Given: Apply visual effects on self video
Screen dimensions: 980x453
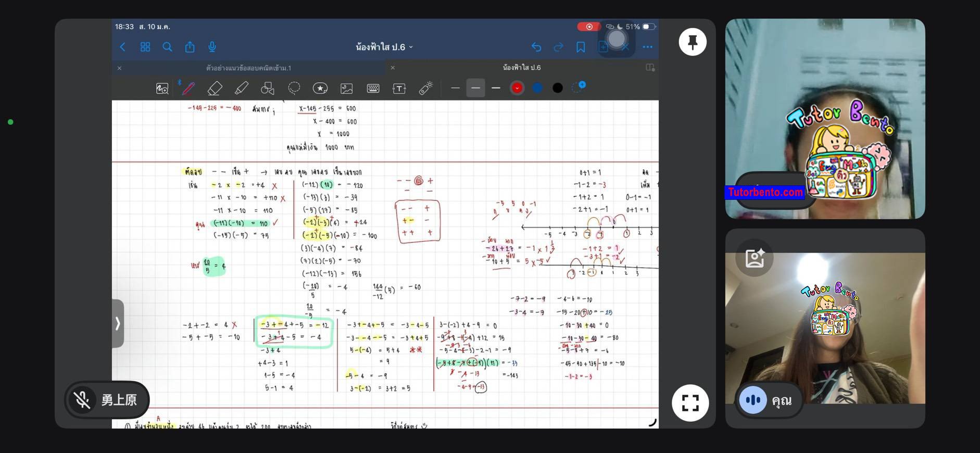Looking at the screenshot, I should point(755,257).
